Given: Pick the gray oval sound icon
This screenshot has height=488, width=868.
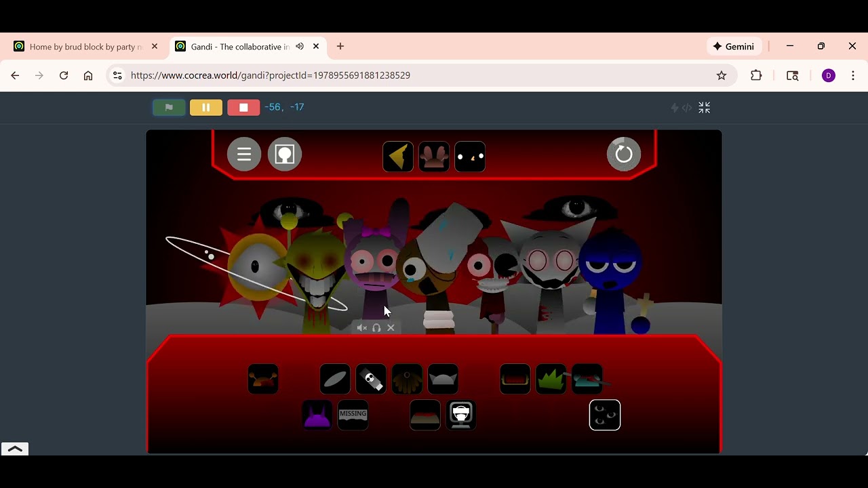Looking at the screenshot, I should (x=335, y=379).
